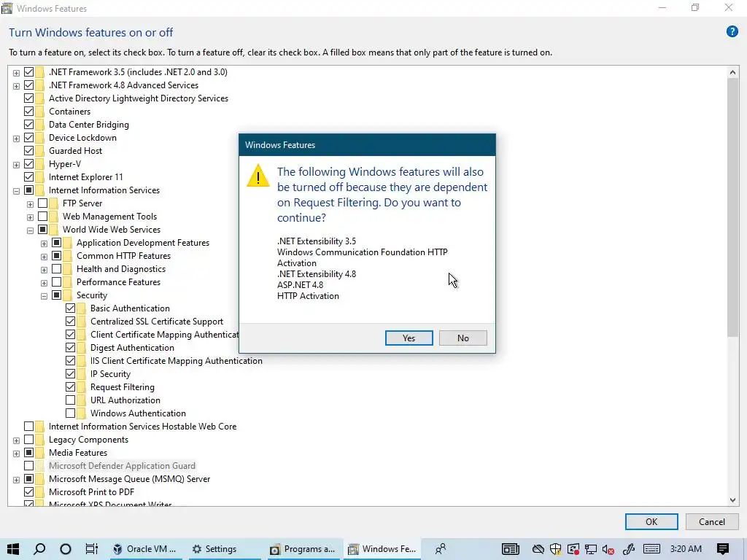Expand Application Development Features node
Image resolution: width=747 pixels, height=560 pixels.
click(44, 244)
